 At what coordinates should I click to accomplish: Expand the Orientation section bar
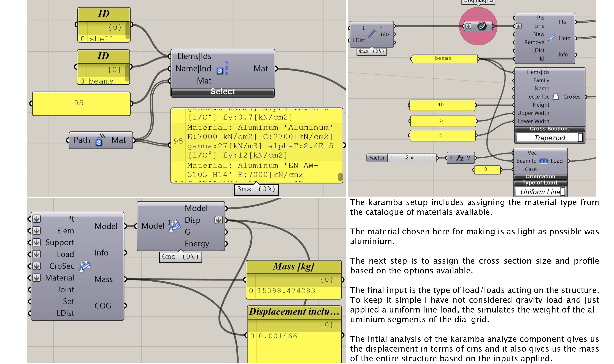pyautogui.click(x=540, y=177)
